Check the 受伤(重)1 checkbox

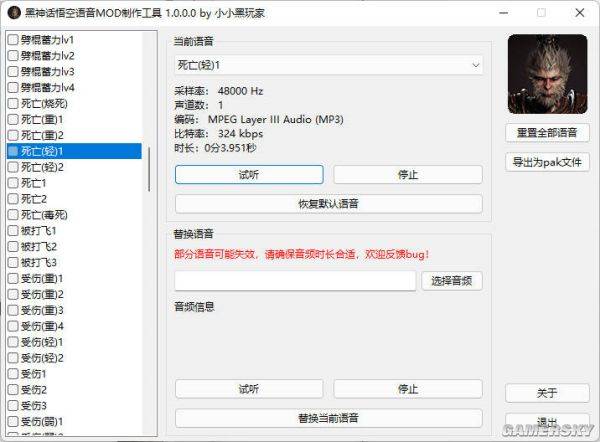pos(13,279)
